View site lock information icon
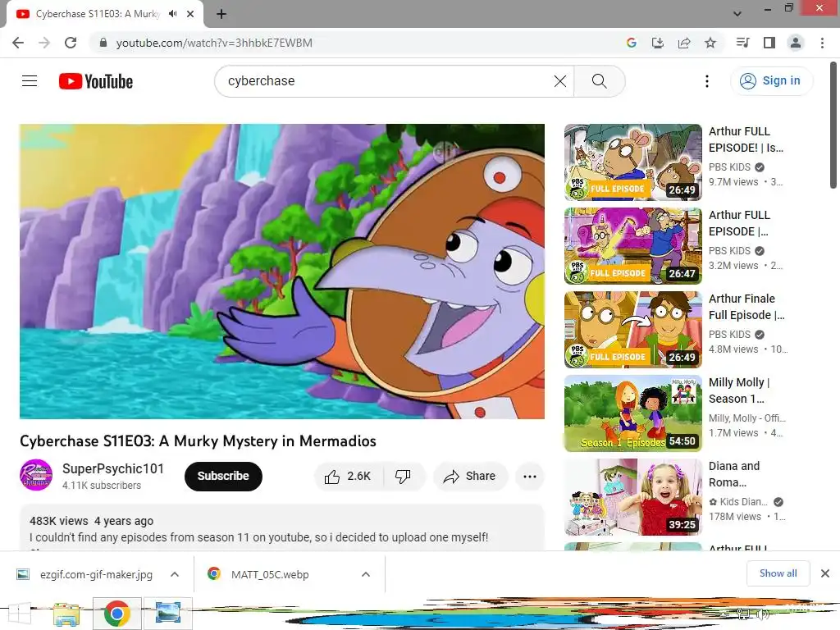This screenshot has width=840, height=630. click(x=103, y=43)
